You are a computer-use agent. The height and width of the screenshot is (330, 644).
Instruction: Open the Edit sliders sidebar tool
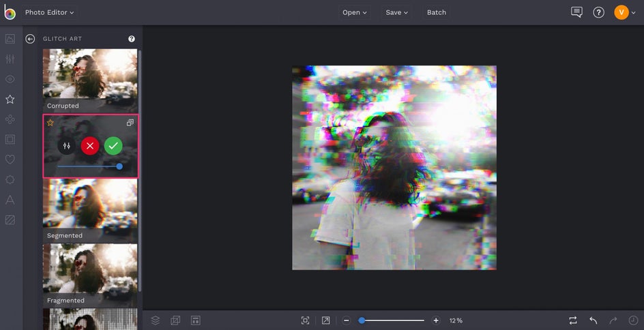click(10, 59)
